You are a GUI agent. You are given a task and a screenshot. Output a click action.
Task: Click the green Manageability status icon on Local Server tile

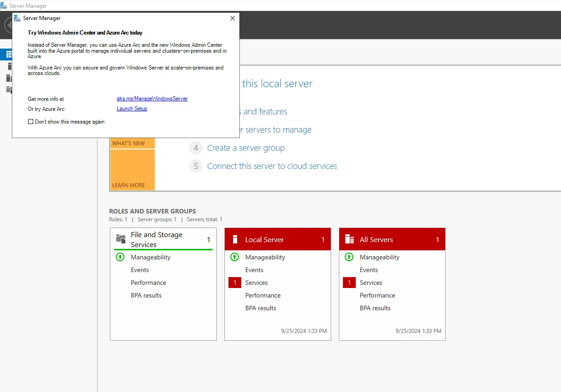(x=234, y=257)
